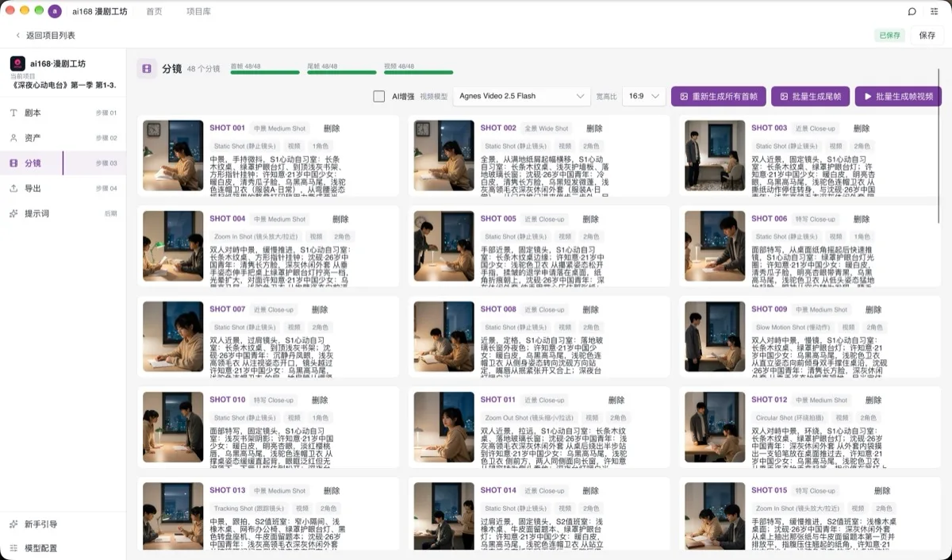This screenshot has height=560, width=952.
Task: Delete SHOT 011 with its 删除 button
Action: (x=616, y=401)
